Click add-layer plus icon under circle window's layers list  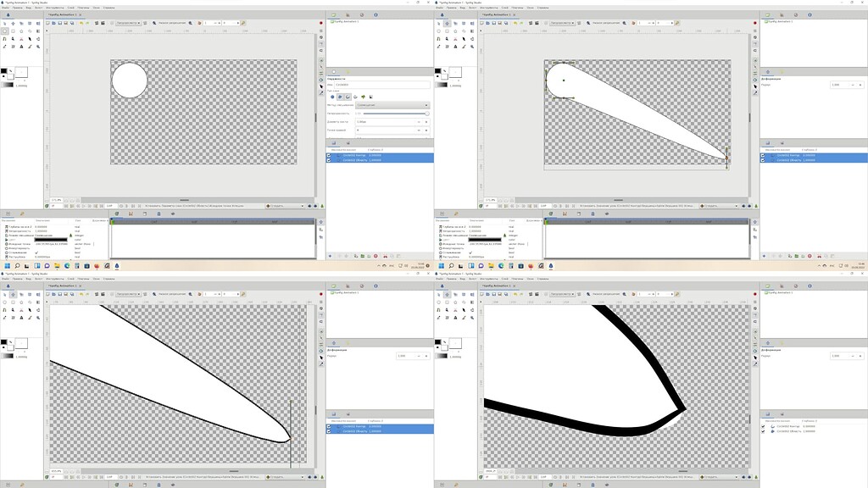pos(330,256)
